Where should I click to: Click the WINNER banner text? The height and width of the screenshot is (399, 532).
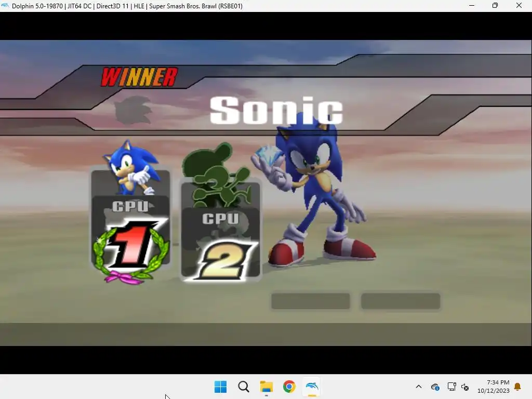(x=139, y=77)
